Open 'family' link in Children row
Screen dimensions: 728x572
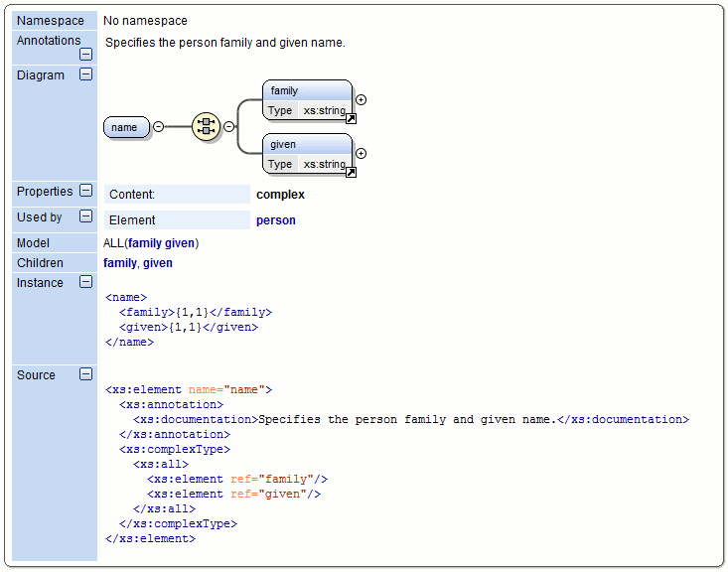coord(119,263)
